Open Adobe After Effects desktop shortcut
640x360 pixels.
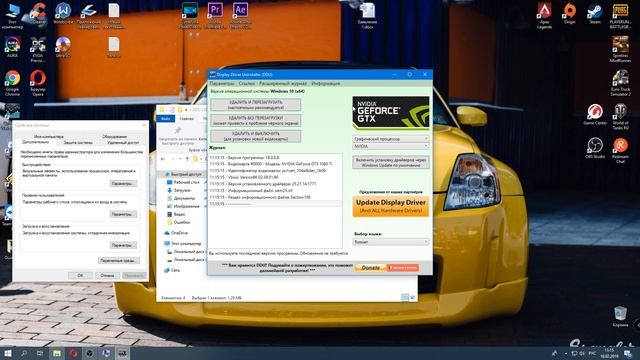click(240, 14)
